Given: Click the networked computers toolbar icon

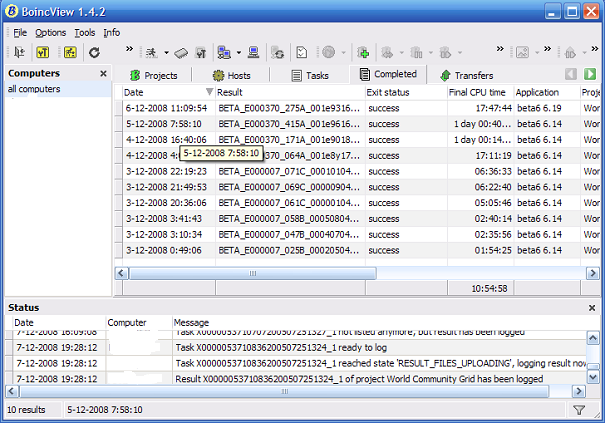Looking at the screenshot, I should (224, 52).
